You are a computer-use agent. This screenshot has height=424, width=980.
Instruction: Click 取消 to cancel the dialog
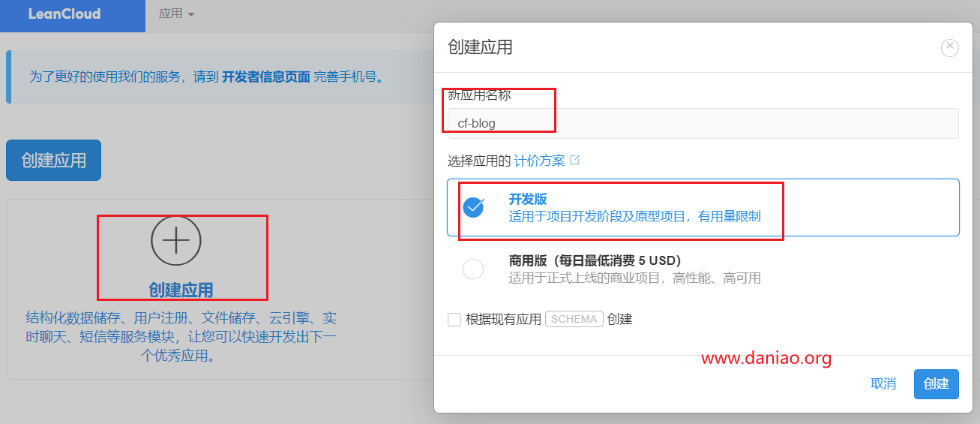[883, 383]
